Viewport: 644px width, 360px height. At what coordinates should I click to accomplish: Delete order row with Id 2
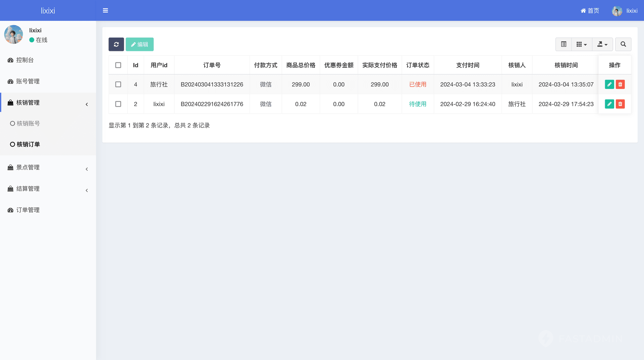[620, 104]
